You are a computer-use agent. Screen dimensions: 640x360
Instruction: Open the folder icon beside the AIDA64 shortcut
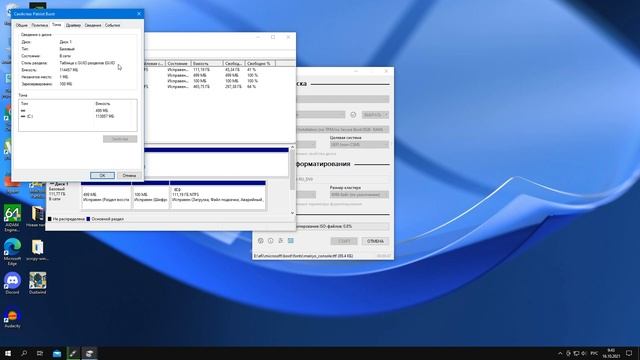38,216
